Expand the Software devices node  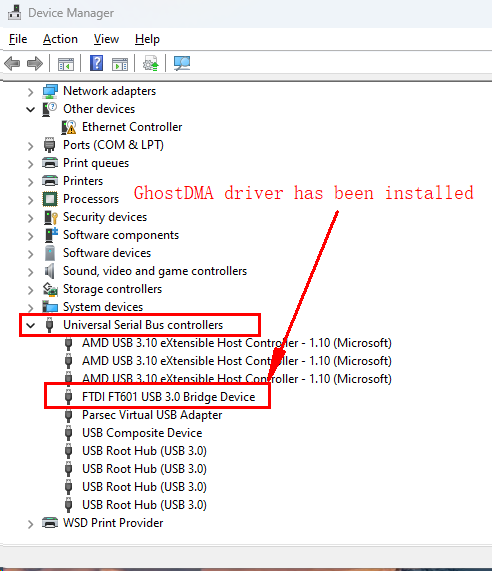click(31, 254)
